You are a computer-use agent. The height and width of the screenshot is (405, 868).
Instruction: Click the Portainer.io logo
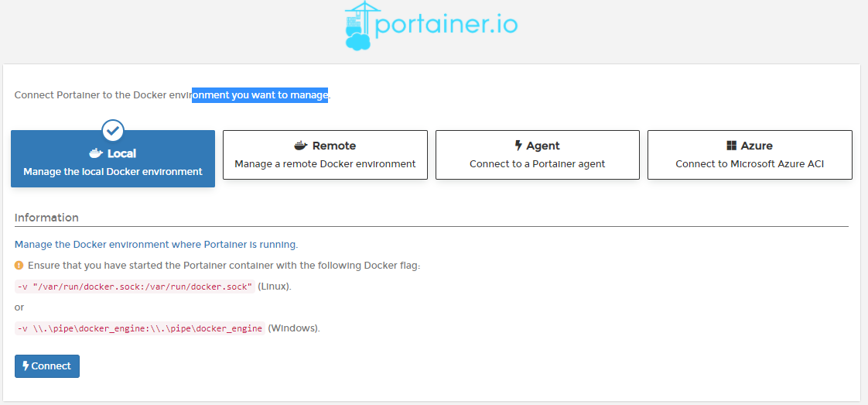tap(431, 26)
